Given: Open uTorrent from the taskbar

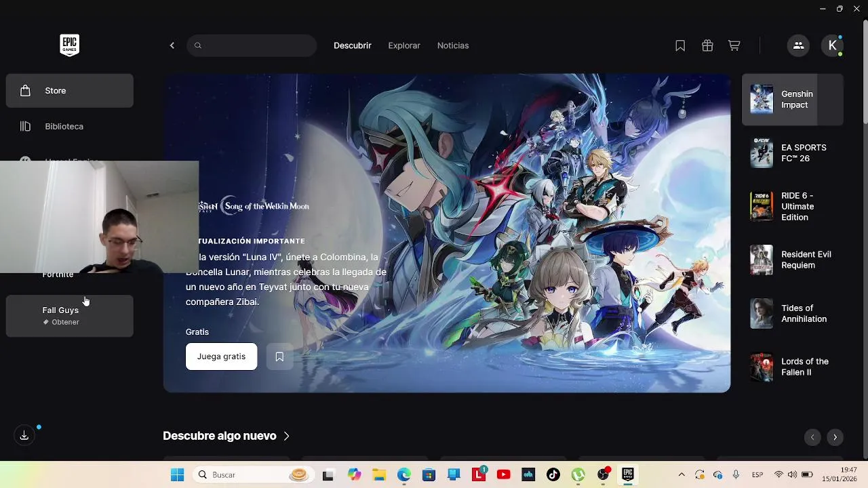Looking at the screenshot, I should (x=578, y=474).
